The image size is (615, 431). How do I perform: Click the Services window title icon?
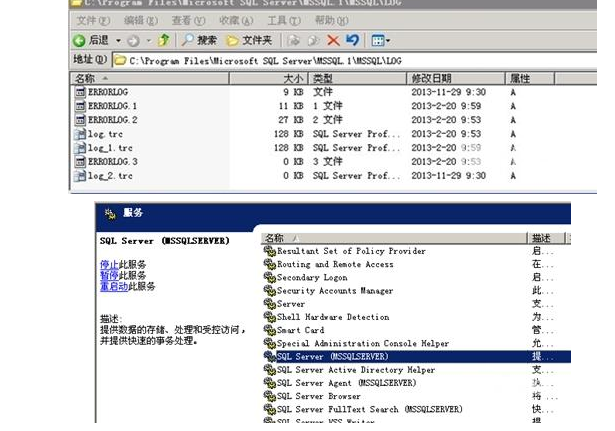(110, 214)
